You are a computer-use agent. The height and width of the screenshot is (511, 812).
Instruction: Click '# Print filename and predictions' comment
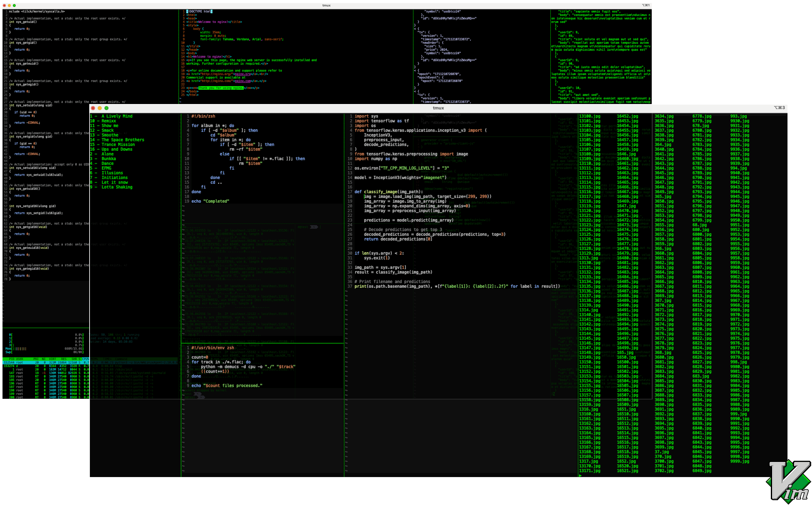point(392,281)
